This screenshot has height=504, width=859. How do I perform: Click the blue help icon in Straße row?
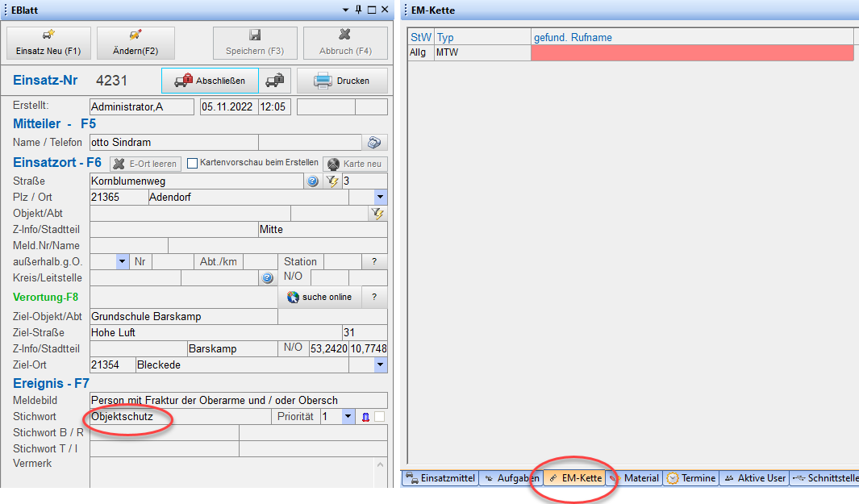click(x=313, y=181)
